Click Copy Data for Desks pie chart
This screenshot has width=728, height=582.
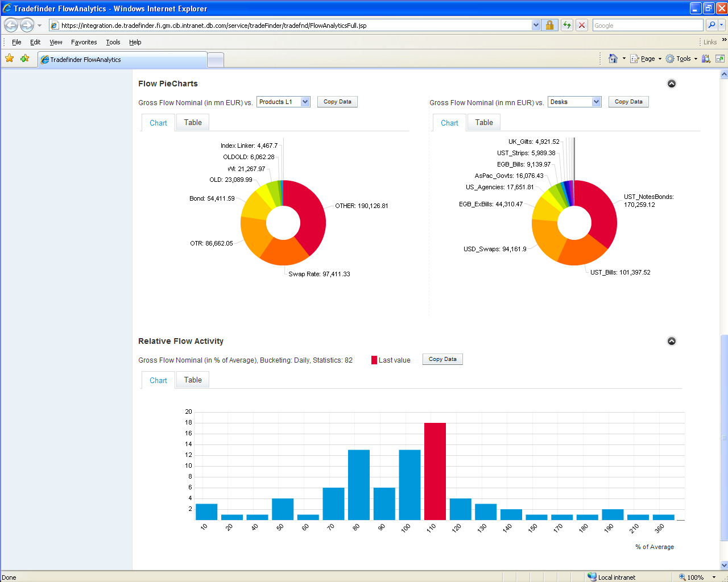[628, 102]
